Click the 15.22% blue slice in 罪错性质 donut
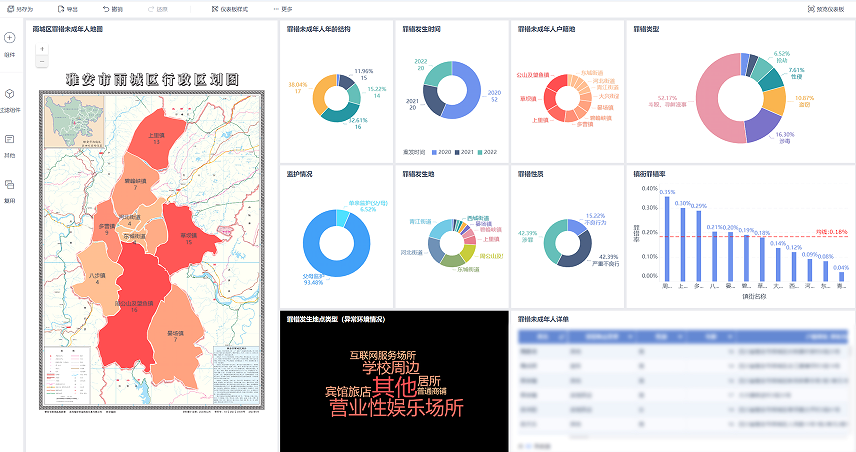Viewport: 856px width, 452px height. 577,225
